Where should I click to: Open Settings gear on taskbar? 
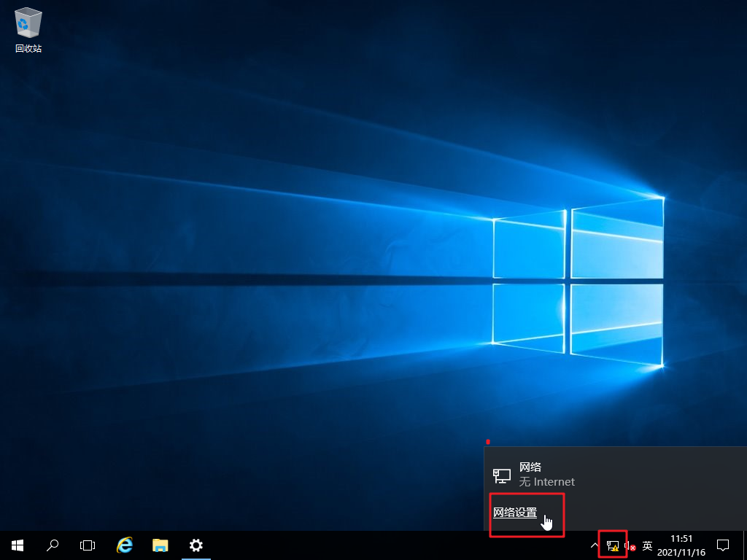[x=196, y=545]
